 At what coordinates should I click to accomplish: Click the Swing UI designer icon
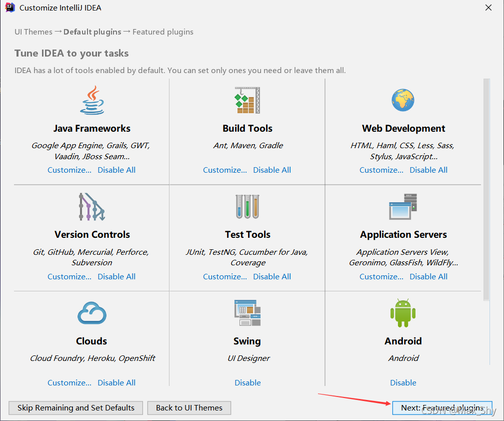pos(247,313)
